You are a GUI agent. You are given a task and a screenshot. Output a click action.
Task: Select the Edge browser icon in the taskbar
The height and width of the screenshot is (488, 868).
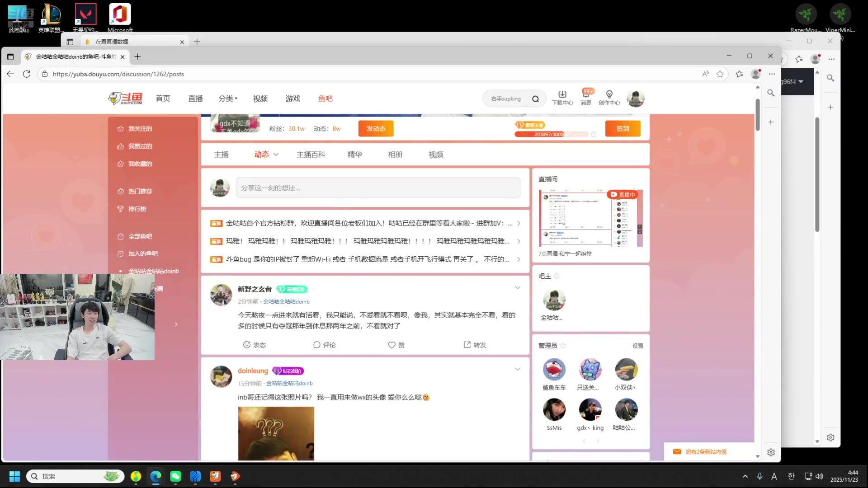coord(156,476)
